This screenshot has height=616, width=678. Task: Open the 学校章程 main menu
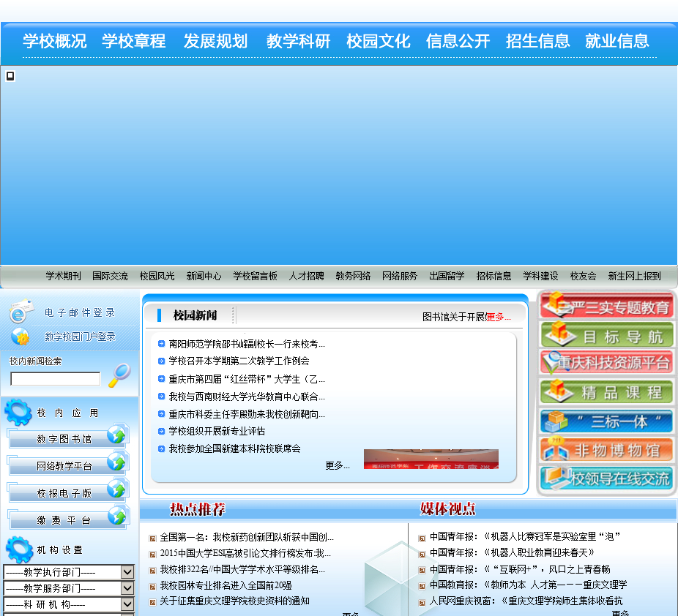coord(133,41)
